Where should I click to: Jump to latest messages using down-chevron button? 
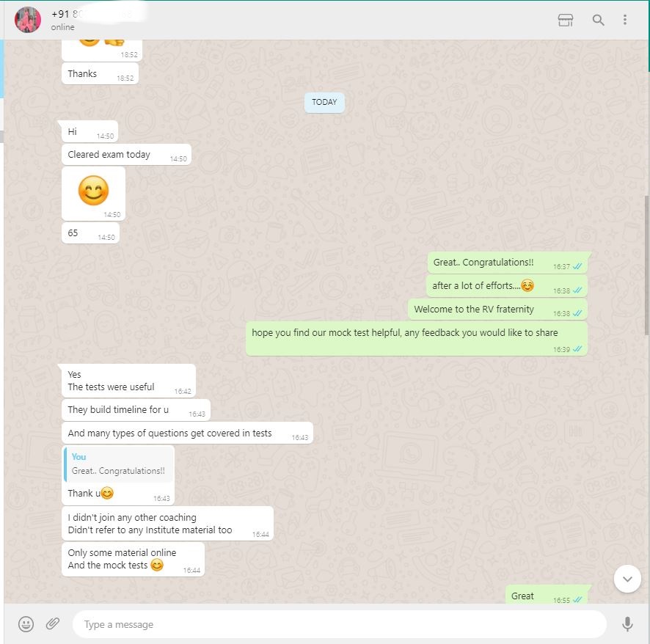click(627, 579)
